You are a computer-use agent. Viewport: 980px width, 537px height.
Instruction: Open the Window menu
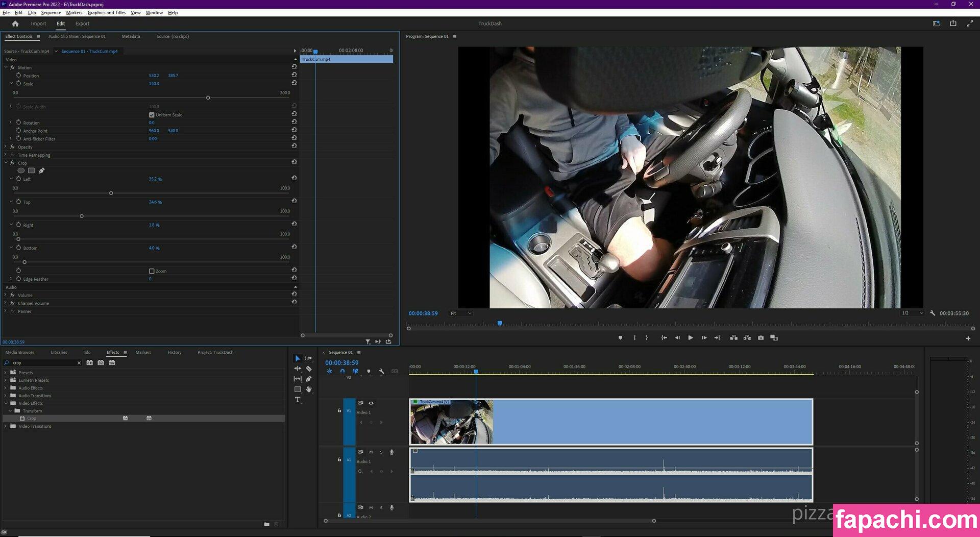click(154, 13)
